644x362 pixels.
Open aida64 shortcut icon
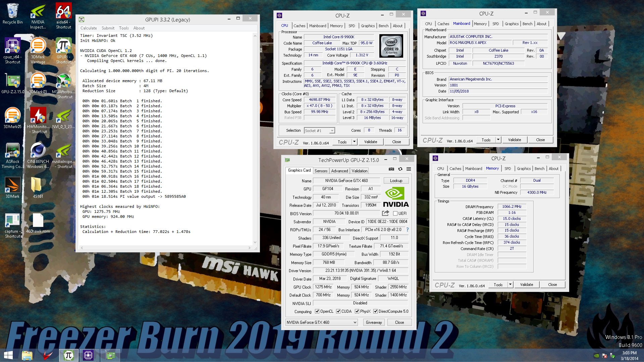63,16
